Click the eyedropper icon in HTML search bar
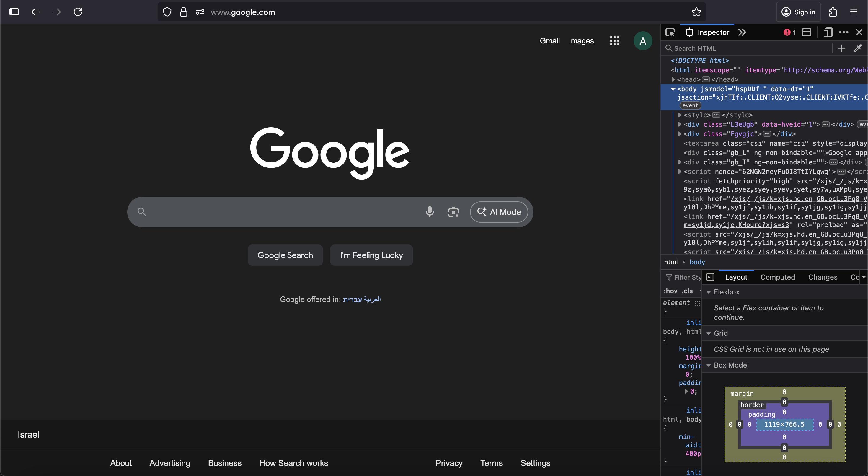Screen dimensions: 868x476 coord(858,48)
